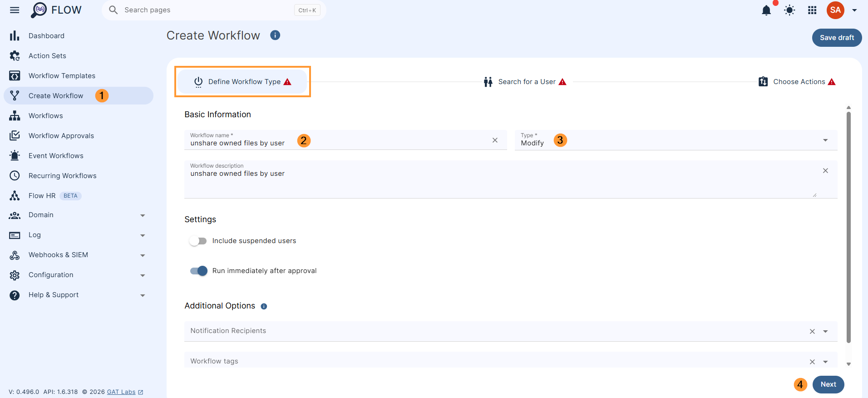
Task: Click the Help & Support question icon
Action: [15, 295]
